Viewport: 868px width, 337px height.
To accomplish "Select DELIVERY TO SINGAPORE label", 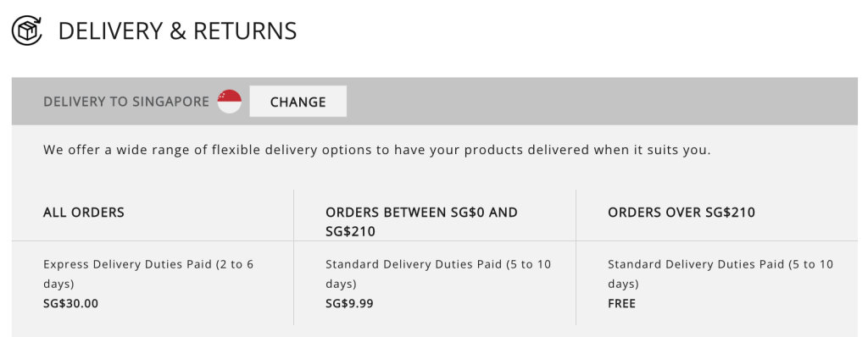I will (126, 102).
